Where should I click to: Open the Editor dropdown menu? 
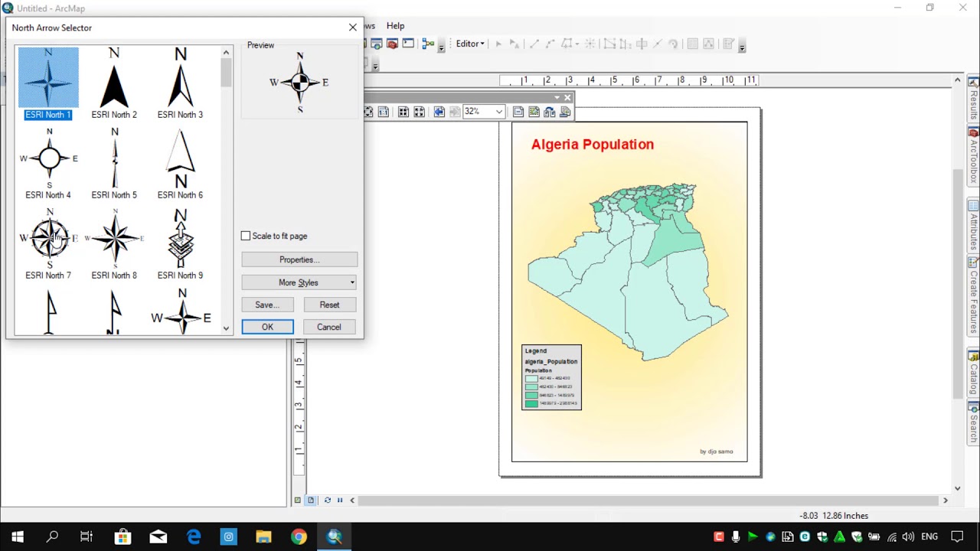470,44
